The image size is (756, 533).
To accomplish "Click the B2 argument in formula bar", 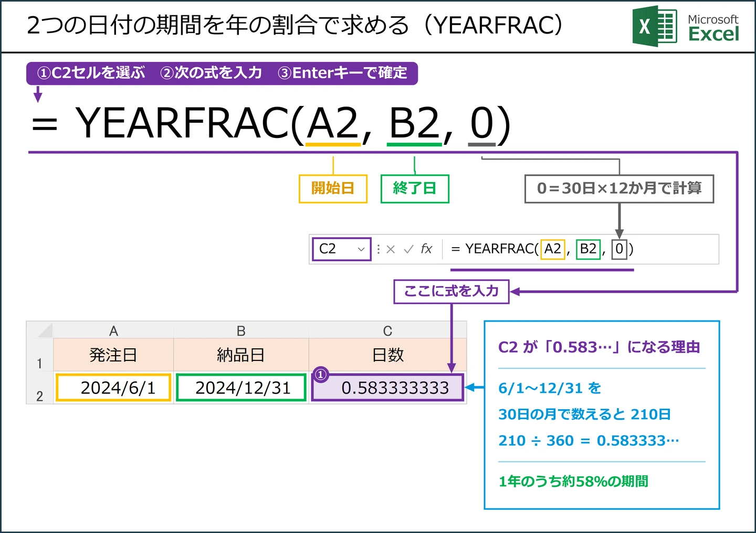I will 588,249.
